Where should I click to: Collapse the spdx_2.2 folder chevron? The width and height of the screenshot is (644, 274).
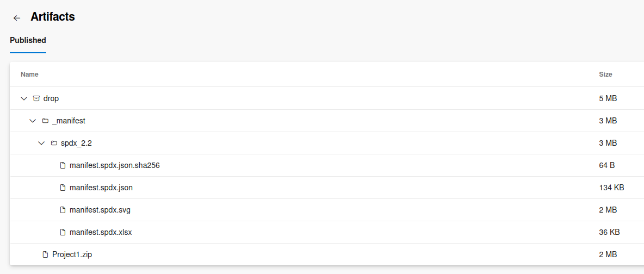pyautogui.click(x=41, y=143)
